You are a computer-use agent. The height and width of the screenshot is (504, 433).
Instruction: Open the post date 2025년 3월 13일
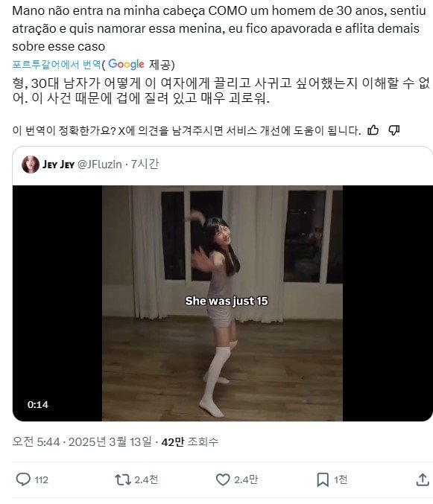(110, 441)
